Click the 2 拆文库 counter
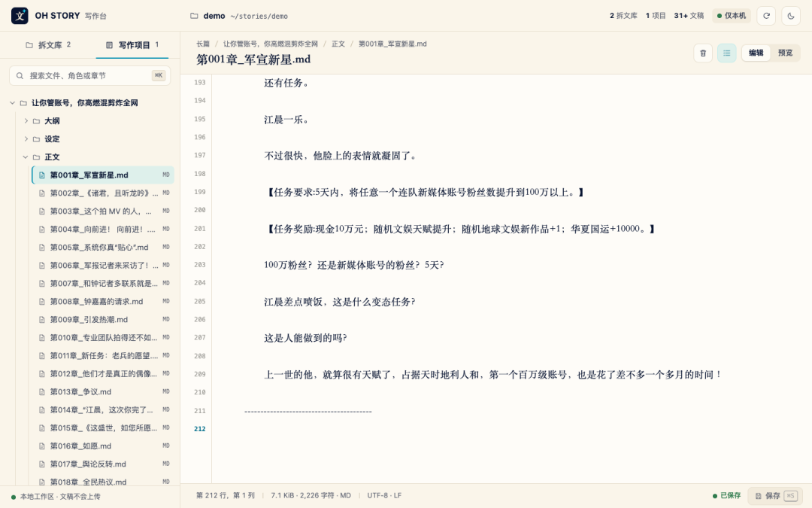The width and height of the screenshot is (812, 508). pos(623,16)
